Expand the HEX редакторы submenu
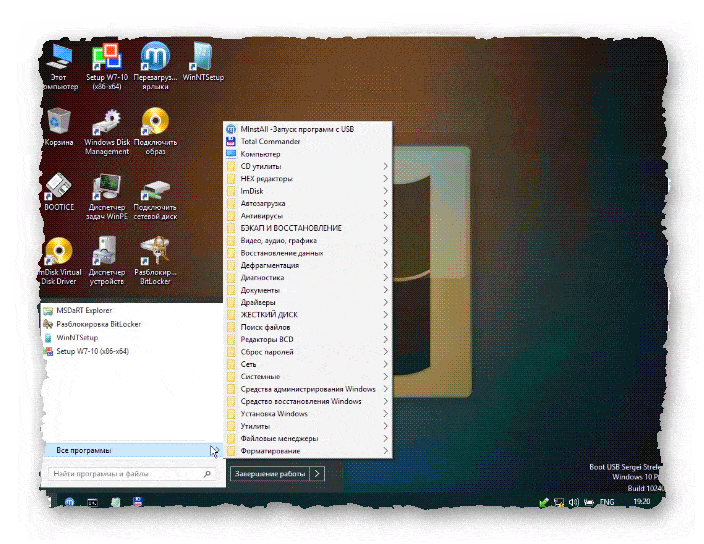This screenshot has width=704, height=544. click(308, 179)
